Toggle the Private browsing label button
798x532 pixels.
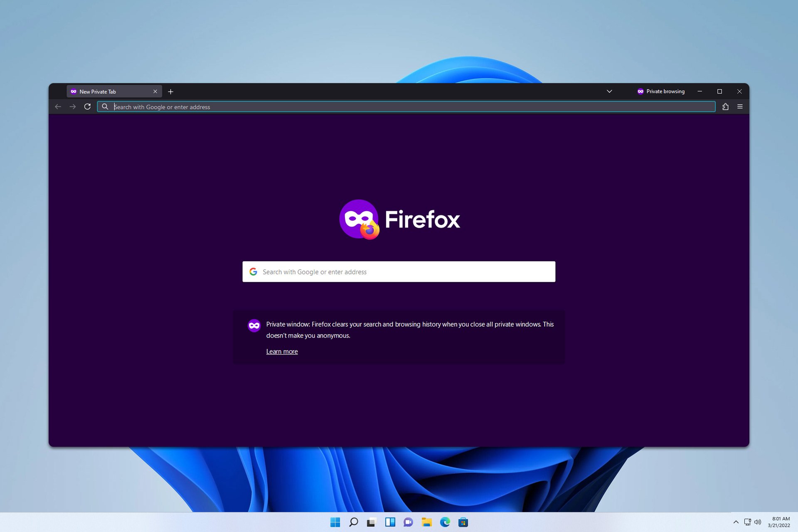click(661, 91)
